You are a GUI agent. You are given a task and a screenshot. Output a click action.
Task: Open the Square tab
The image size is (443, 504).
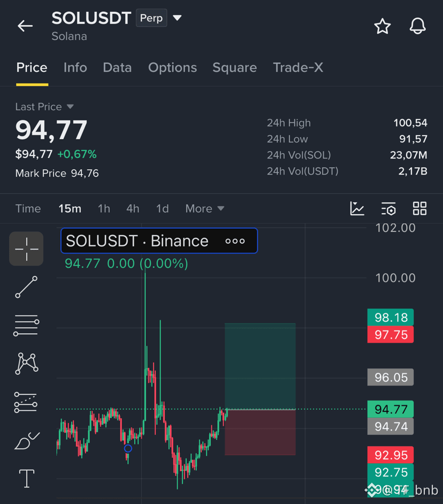235,67
